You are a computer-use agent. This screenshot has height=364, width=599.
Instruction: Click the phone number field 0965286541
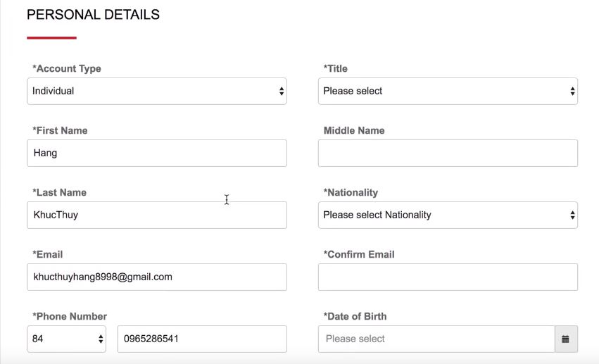coord(202,339)
